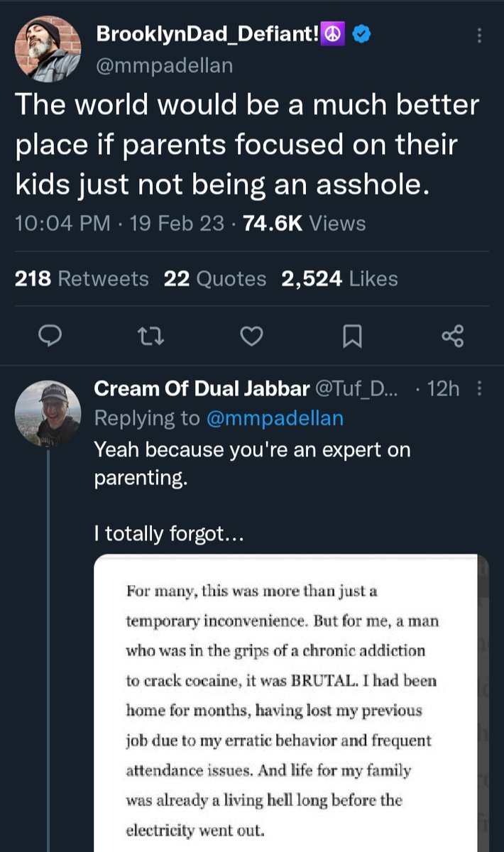Tap @mmpadellan in Replying to line
The height and width of the screenshot is (852, 504).
[x=274, y=418]
